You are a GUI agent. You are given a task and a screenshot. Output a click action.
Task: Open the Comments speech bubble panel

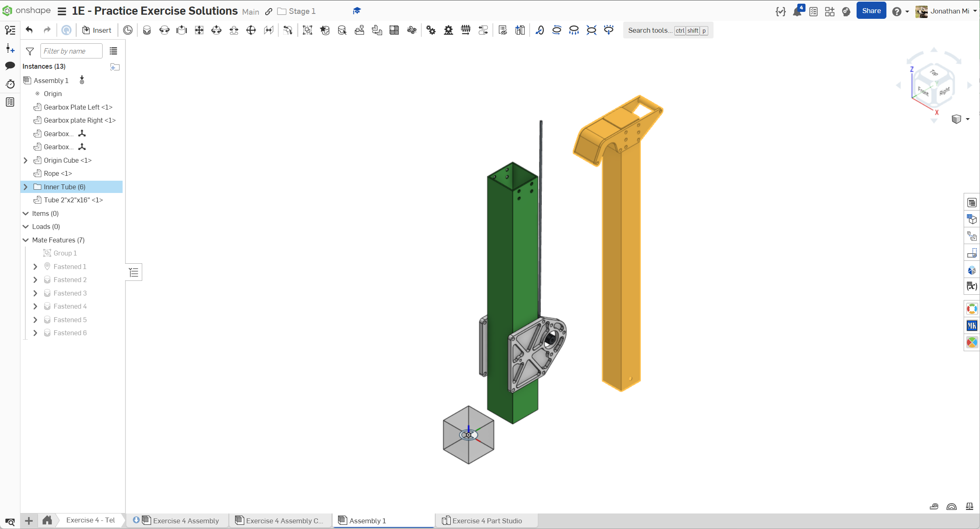point(10,66)
